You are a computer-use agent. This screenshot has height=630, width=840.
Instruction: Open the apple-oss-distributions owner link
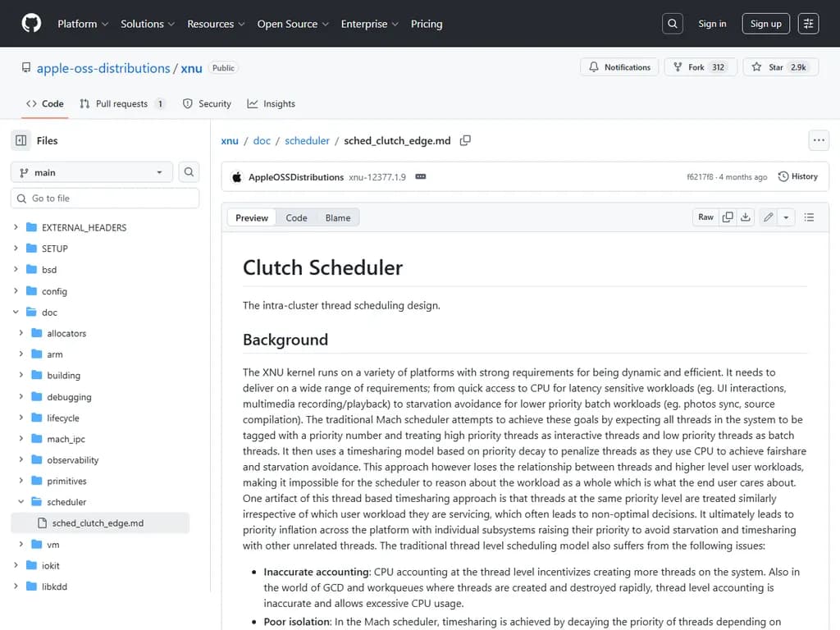(103, 68)
